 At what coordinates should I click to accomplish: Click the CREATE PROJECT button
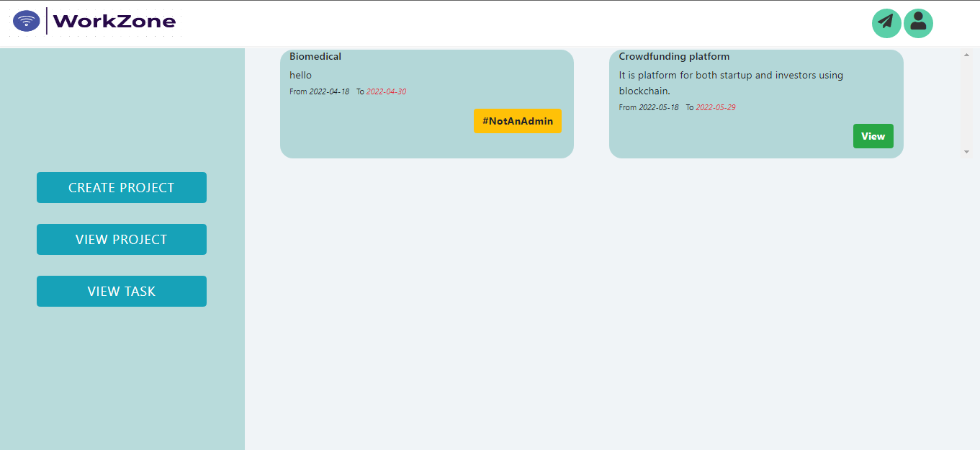click(x=121, y=187)
